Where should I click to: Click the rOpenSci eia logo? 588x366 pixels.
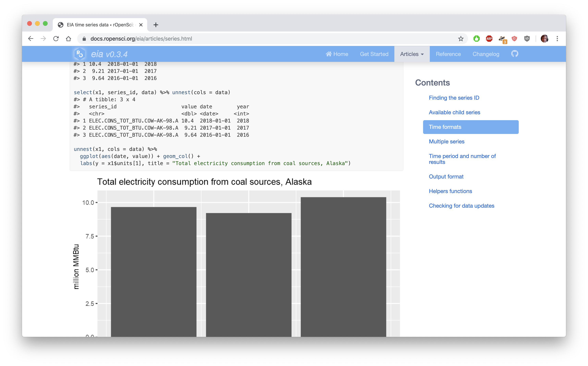80,54
